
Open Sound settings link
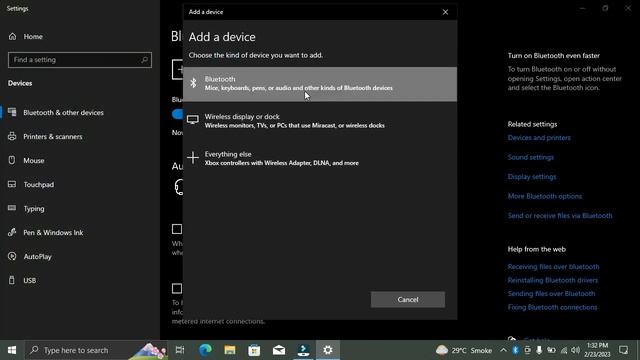coord(531,157)
